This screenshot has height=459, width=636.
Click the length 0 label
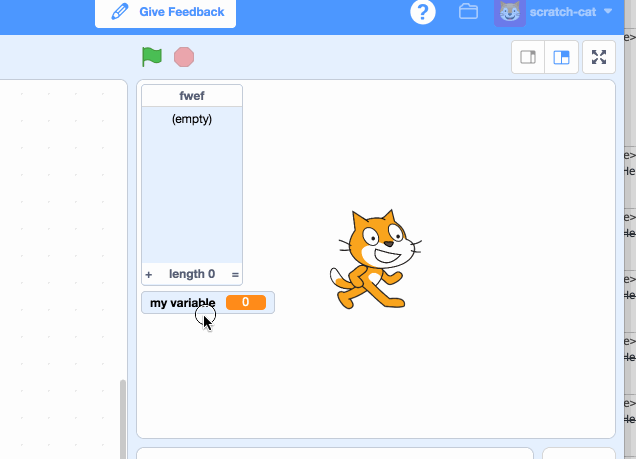coord(192,274)
